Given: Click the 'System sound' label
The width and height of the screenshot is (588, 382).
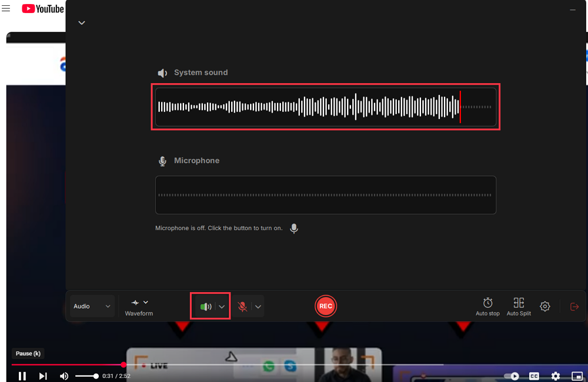Looking at the screenshot, I should point(201,72).
